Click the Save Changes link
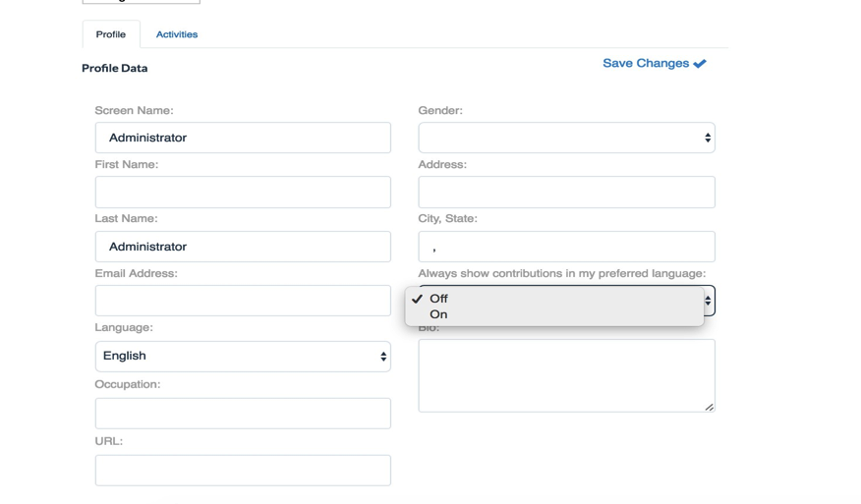Screen dimensions: 861x504 646,63
